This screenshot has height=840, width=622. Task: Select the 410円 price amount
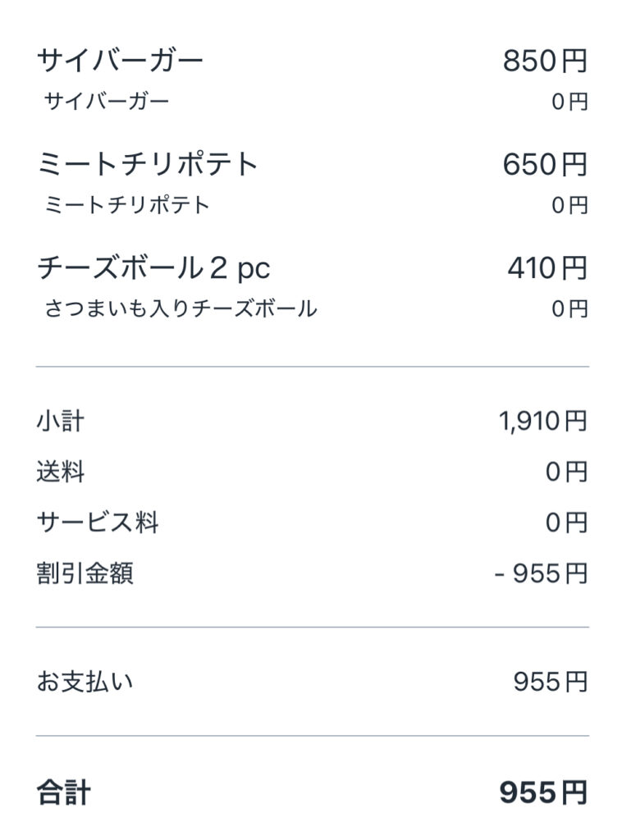(547, 268)
